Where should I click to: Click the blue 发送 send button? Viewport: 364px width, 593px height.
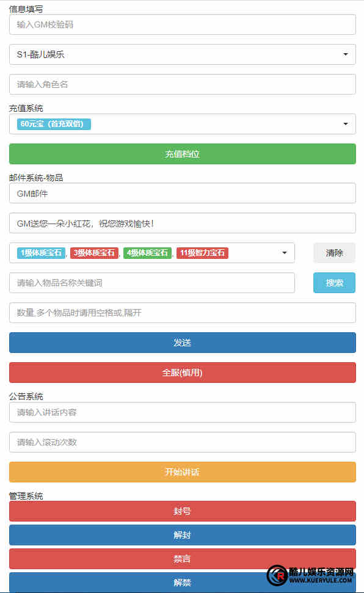(x=182, y=343)
